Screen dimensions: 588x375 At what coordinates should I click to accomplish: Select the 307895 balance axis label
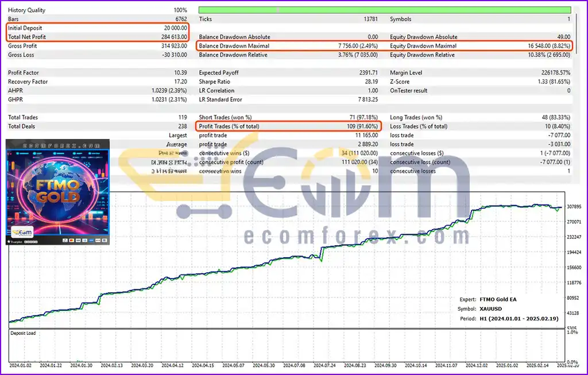coord(574,207)
